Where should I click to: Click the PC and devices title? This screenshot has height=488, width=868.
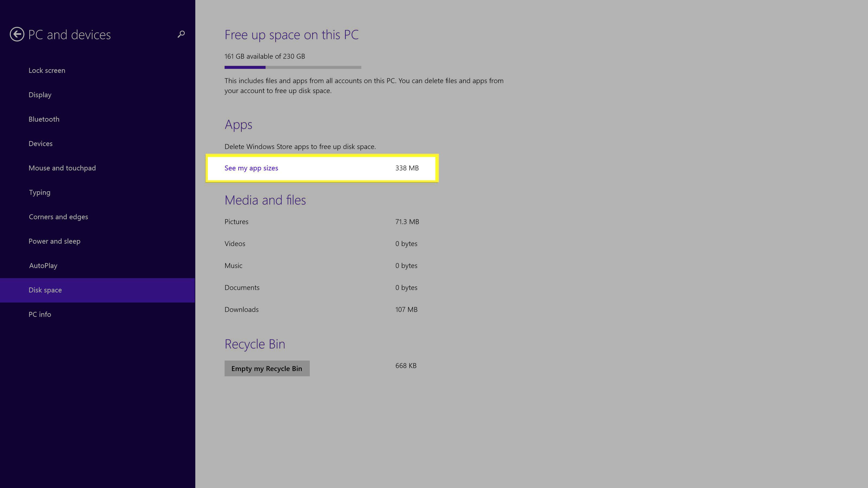click(x=69, y=35)
